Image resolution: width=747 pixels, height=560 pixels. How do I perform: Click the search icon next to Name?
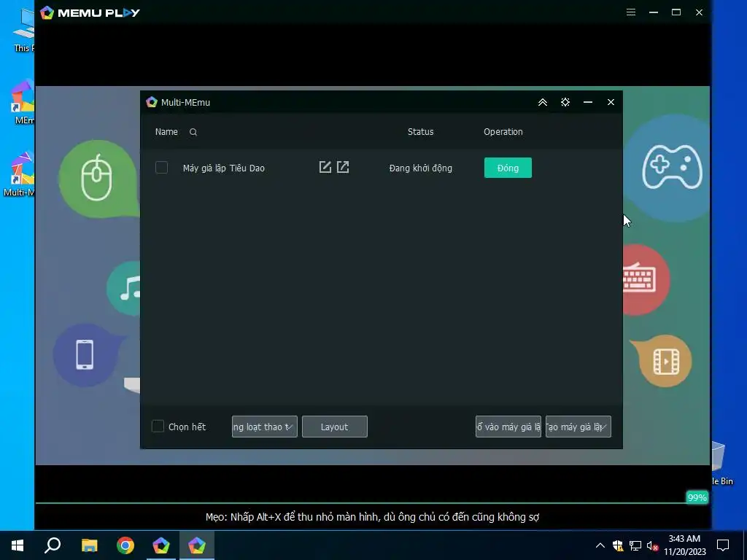click(x=193, y=132)
